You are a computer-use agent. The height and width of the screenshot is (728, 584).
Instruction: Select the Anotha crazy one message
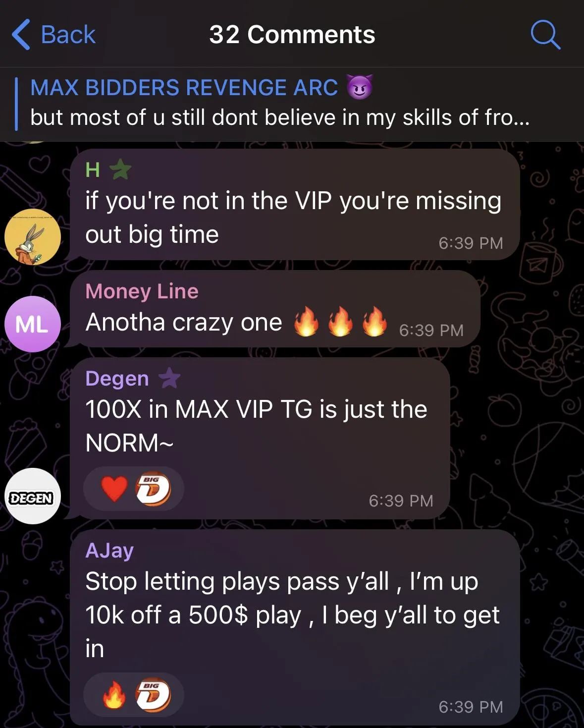[x=275, y=309]
